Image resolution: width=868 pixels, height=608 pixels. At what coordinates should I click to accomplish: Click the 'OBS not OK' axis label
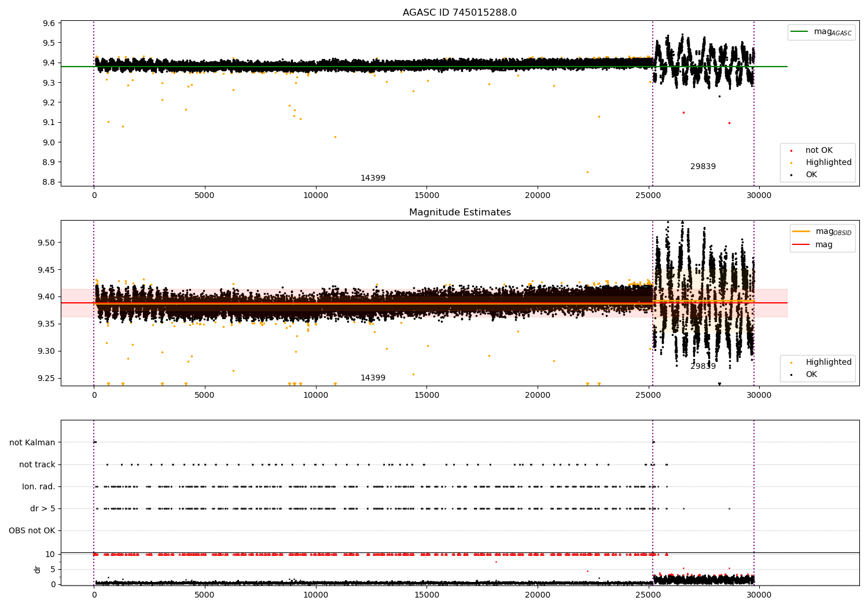pos(32,530)
